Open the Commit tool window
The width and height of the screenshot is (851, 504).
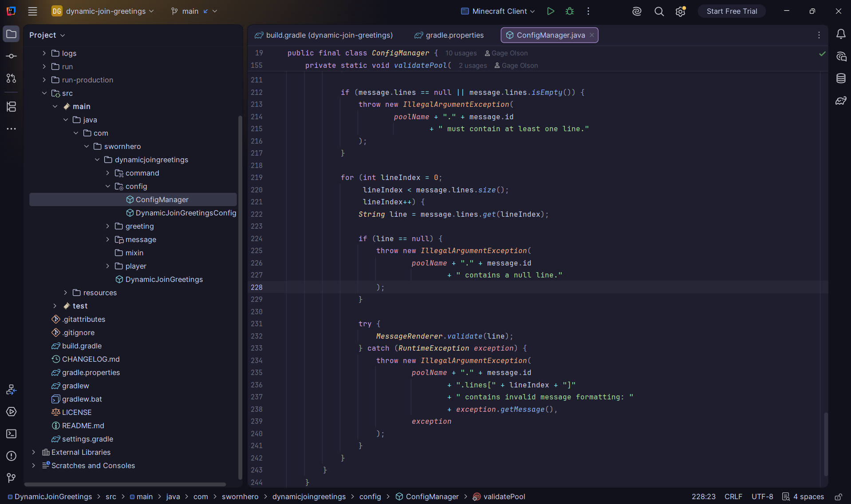pyautogui.click(x=11, y=56)
